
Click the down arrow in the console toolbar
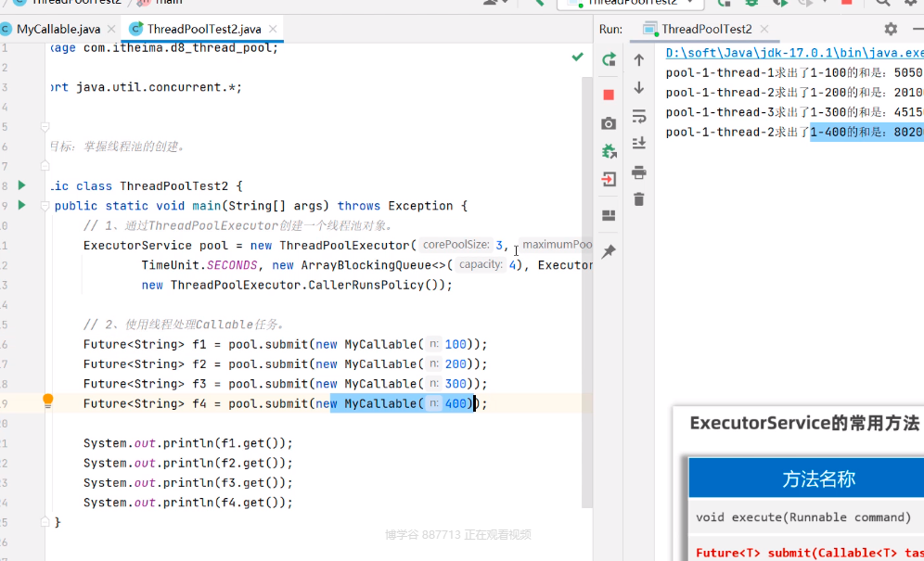click(x=639, y=88)
